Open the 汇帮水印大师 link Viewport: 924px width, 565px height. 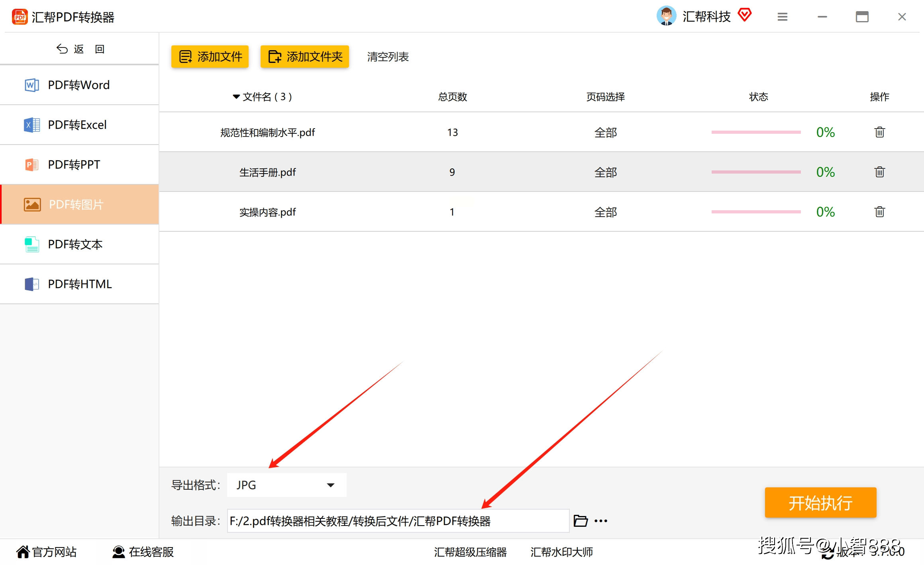(561, 552)
